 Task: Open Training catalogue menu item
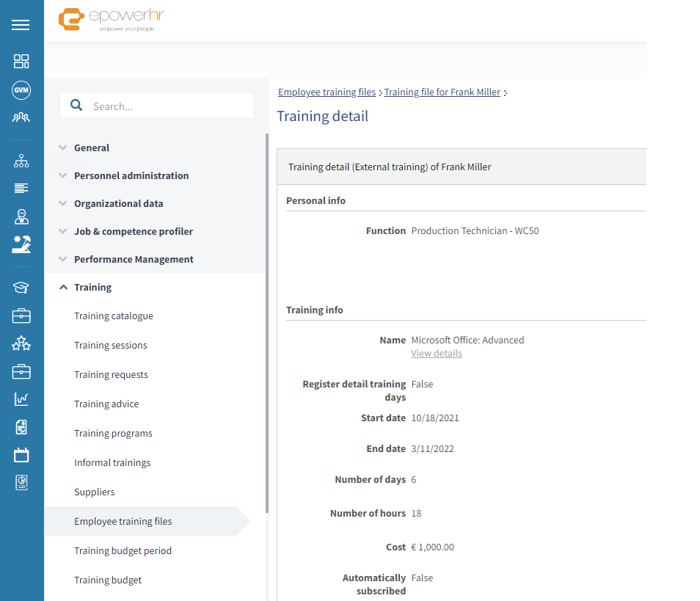point(114,316)
